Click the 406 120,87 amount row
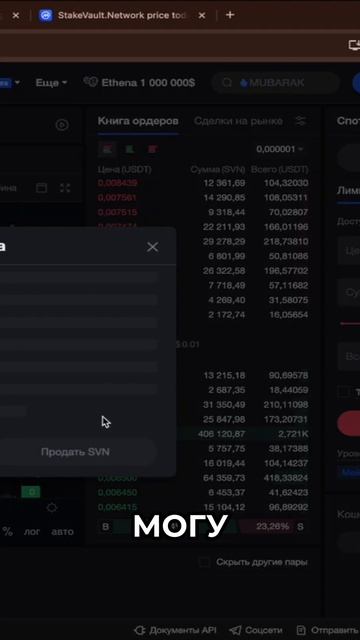 (x=222, y=434)
